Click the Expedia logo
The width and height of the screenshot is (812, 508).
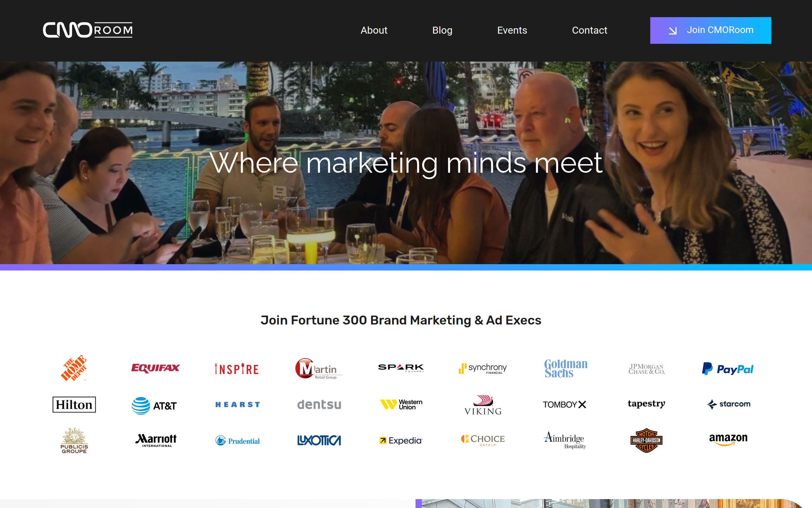pyautogui.click(x=401, y=440)
